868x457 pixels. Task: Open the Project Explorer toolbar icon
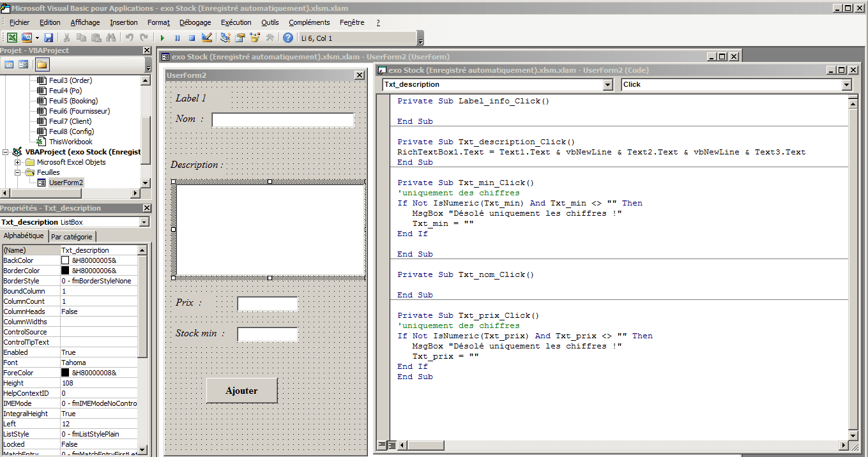225,38
